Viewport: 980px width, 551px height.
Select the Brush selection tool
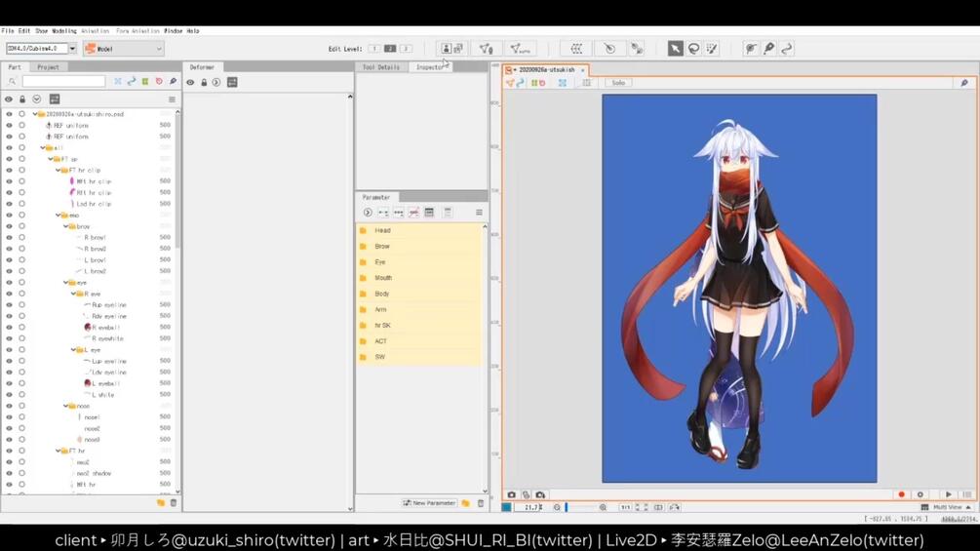click(712, 49)
